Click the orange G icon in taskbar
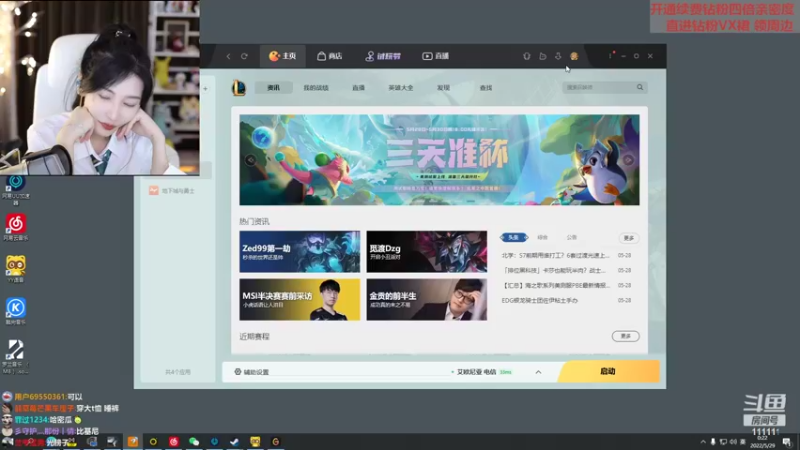 point(276,441)
